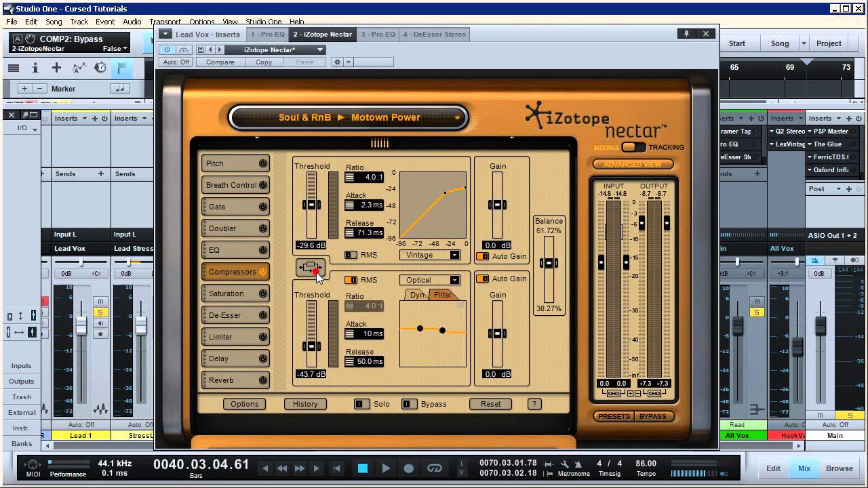Flip the Mixing/Tracking mode switch

(x=634, y=147)
